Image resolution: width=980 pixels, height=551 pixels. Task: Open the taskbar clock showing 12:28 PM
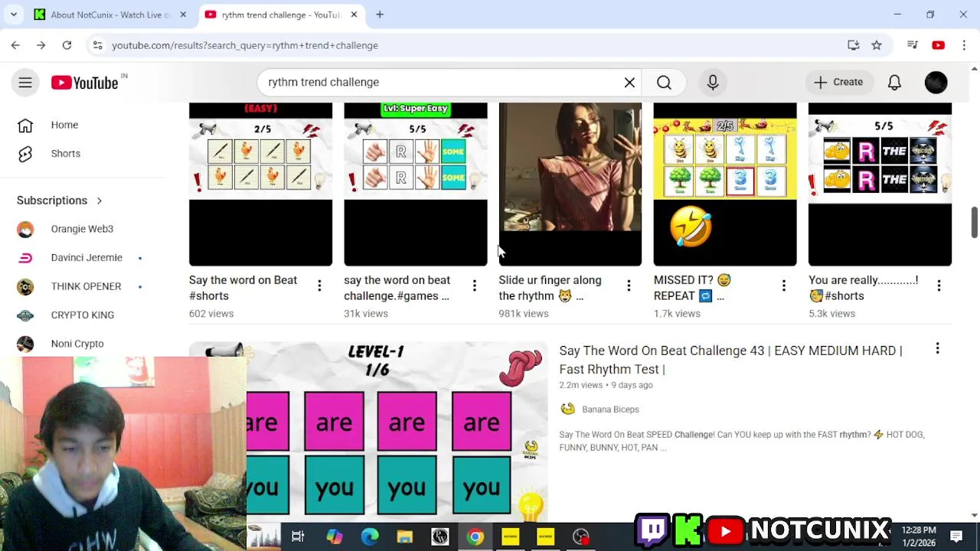pyautogui.click(x=918, y=536)
